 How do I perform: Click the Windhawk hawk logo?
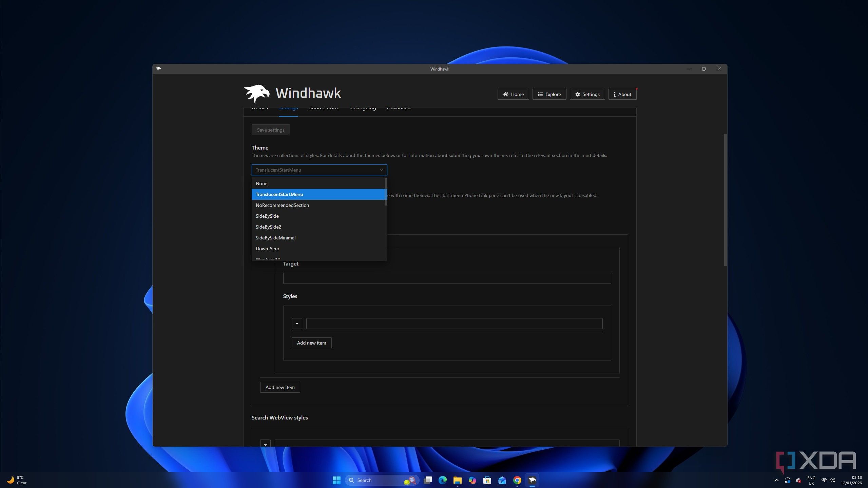pos(257,94)
